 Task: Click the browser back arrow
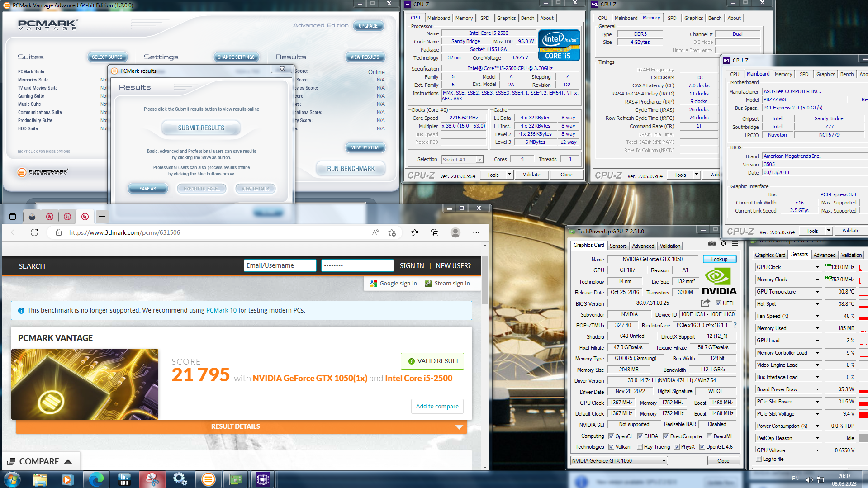(x=14, y=232)
